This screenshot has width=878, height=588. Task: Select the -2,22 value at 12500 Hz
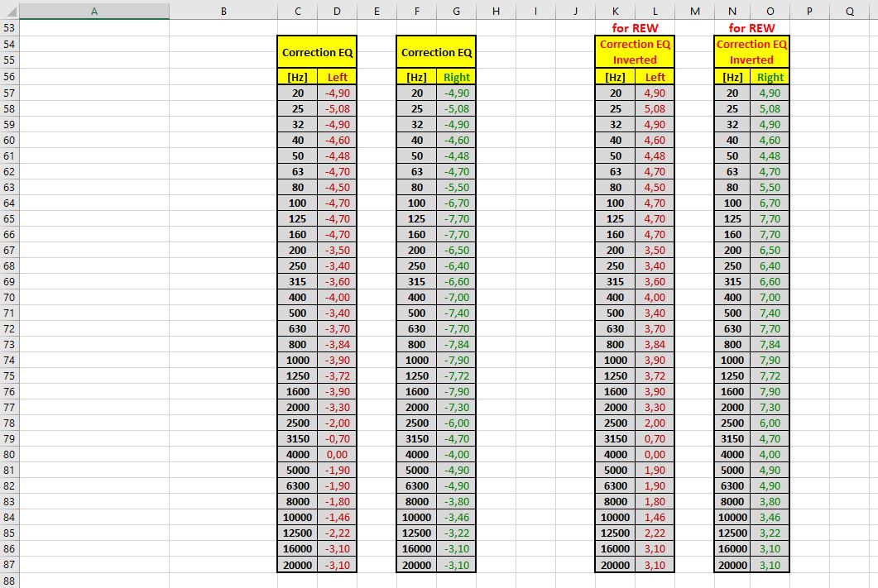click(337, 533)
